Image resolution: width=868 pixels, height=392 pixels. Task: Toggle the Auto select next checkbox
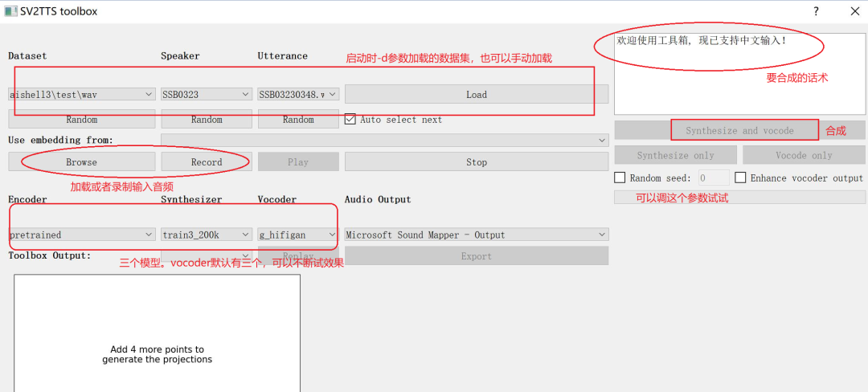[x=350, y=120]
